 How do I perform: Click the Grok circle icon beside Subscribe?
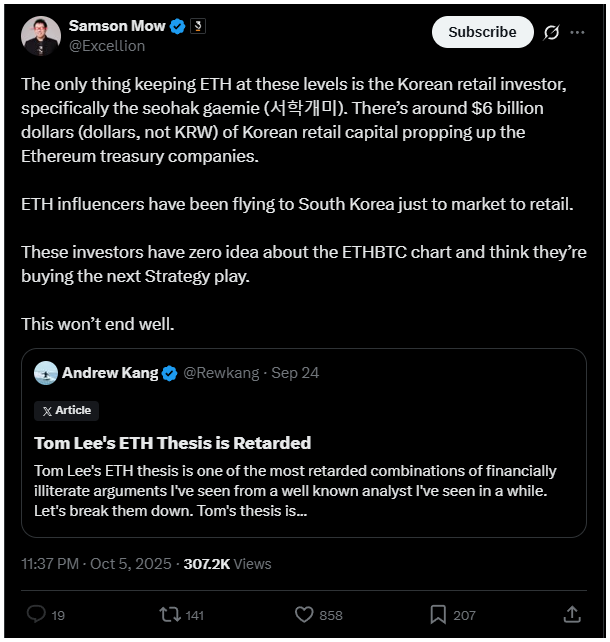tap(550, 32)
